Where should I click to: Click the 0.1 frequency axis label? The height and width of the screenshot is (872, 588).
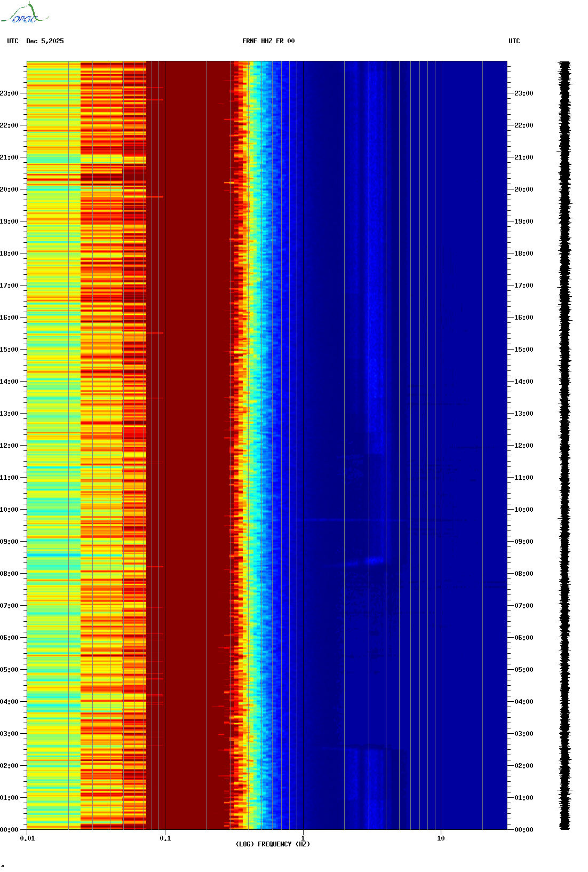(x=165, y=838)
